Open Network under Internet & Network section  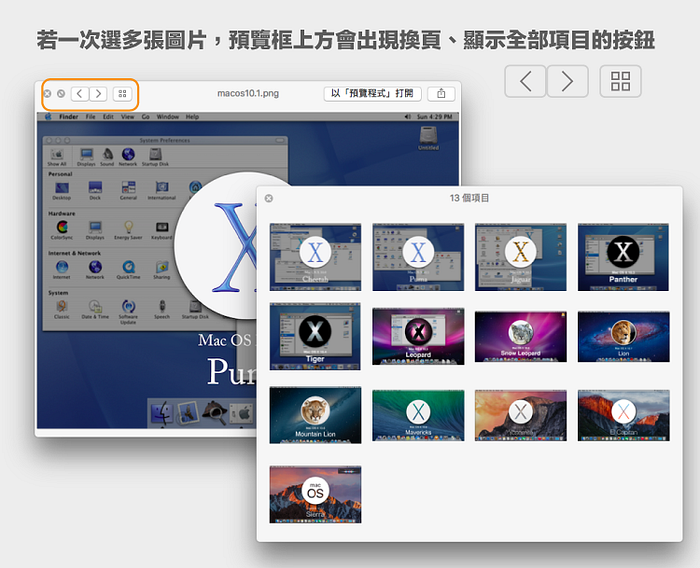point(95,270)
